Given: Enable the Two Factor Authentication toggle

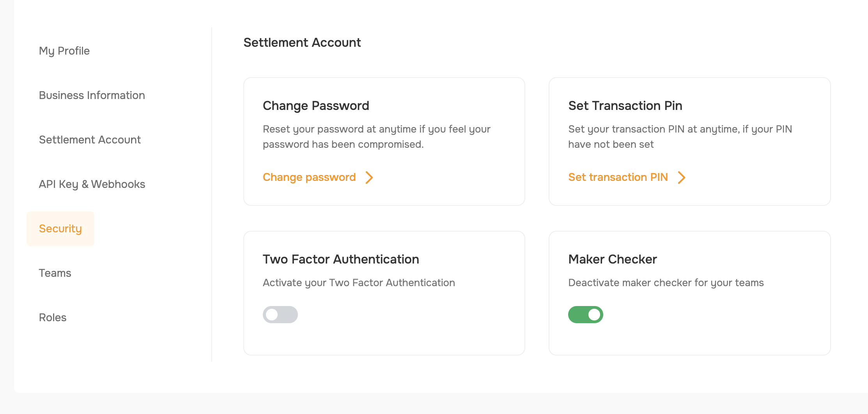Looking at the screenshot, I should [x=280, y=315].
